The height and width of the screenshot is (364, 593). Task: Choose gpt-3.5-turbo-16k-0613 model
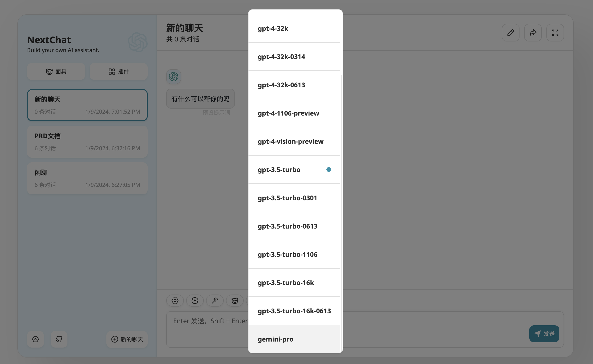point(294,311)
